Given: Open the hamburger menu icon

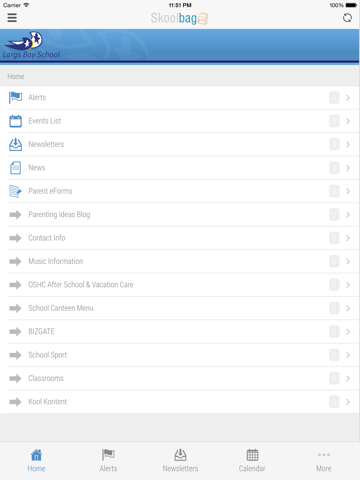Looking at the screenshot, I should 12,18.
